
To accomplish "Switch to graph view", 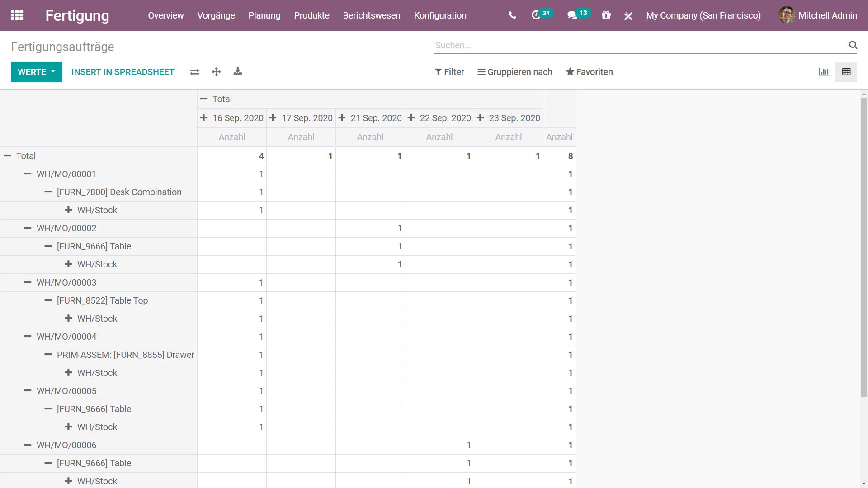I will click(824, 72).
